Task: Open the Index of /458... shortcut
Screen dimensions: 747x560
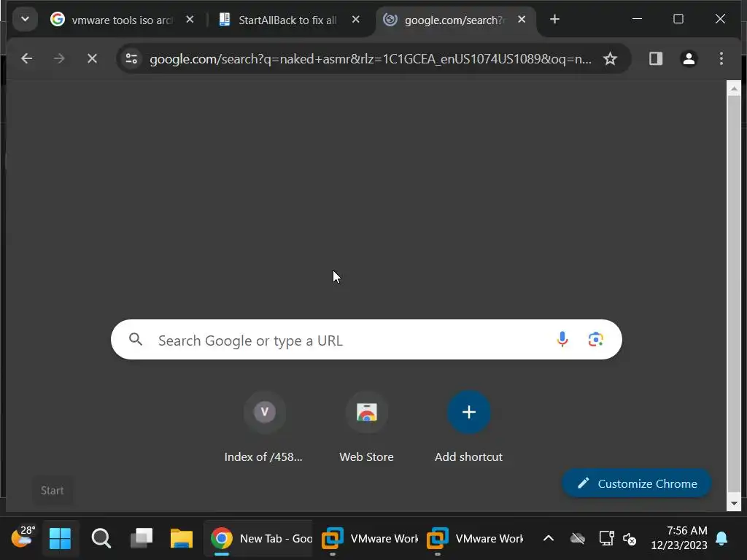Action: pos(264,427)
